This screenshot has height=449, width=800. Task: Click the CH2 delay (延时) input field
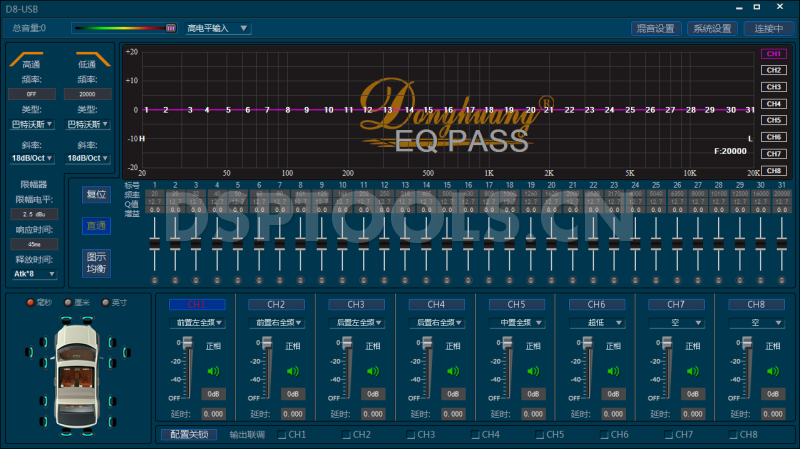click(x=293, y=413)
